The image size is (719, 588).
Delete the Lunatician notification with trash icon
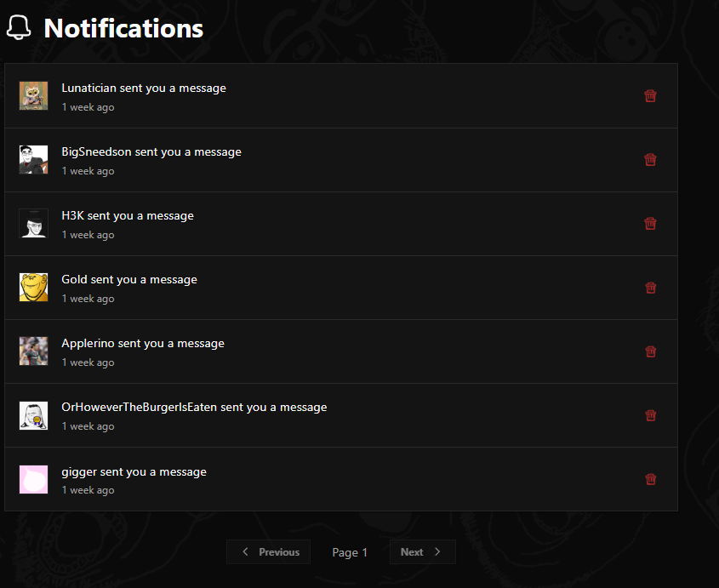coord(650,96)
